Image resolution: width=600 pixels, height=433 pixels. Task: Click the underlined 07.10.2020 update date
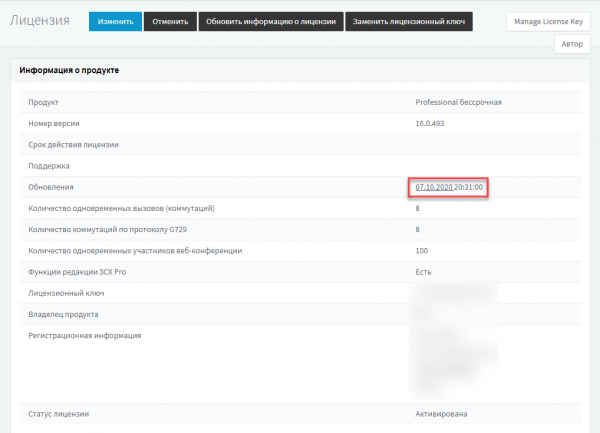(434, 187)
